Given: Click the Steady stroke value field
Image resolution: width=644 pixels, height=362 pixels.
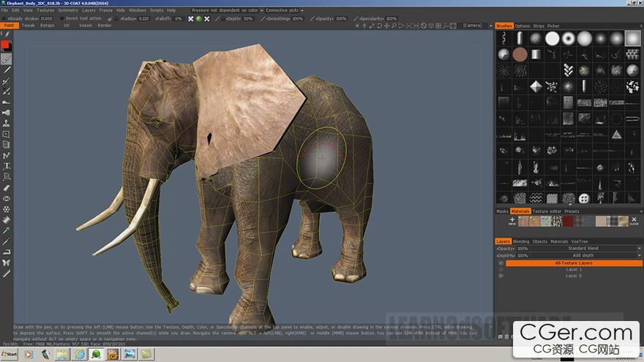Looking at the screenshot, I should coord(46,18).
